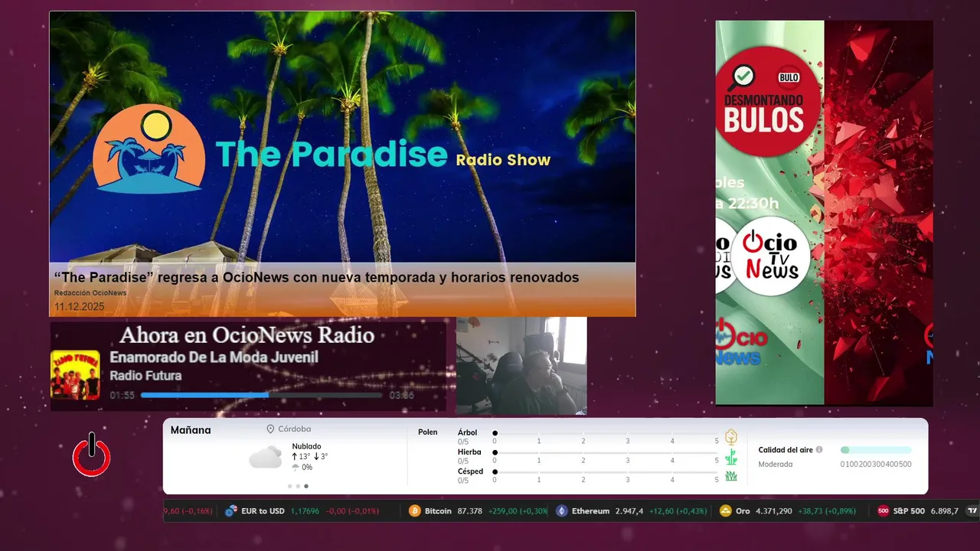Select the second carousel dot in weather widget

pyautogui.click(x=298, y=486)
